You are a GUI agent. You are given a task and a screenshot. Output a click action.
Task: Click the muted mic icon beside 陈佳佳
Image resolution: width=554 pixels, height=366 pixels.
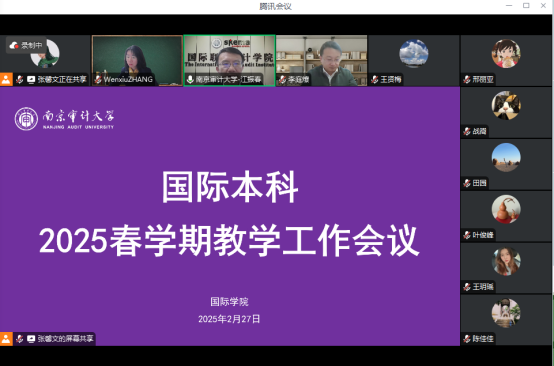pyautogui.click(x=467, y=339)
